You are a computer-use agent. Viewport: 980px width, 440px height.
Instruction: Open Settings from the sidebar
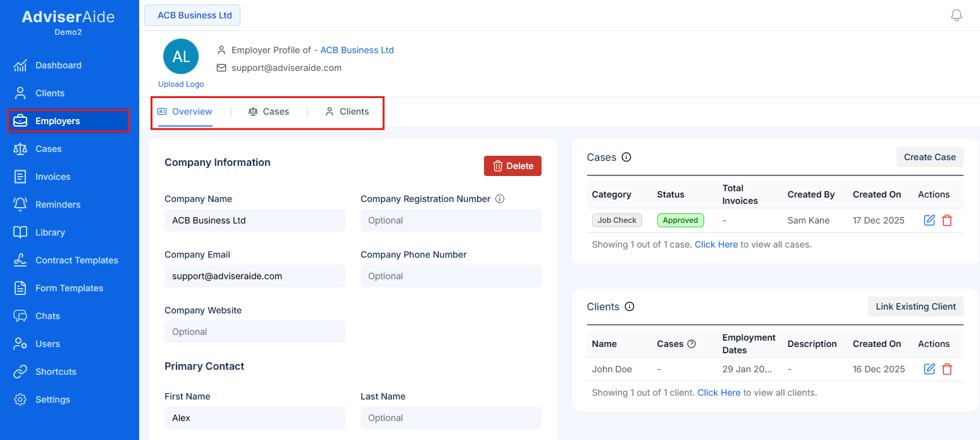coord(53,399)
